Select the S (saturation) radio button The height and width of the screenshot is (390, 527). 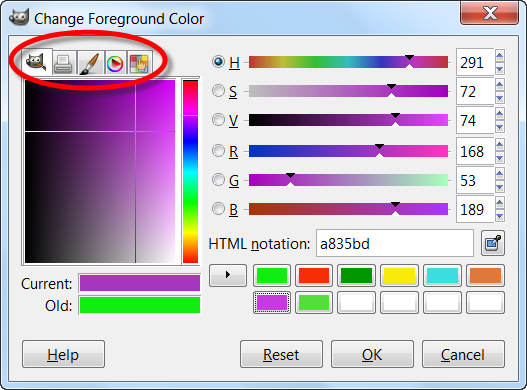(x=218, y=91)
